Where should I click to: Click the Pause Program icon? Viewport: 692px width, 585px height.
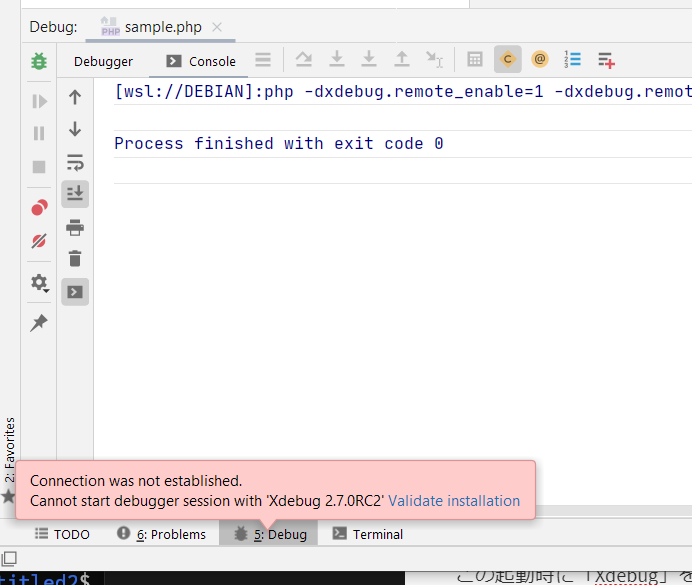tap(39, 133)
